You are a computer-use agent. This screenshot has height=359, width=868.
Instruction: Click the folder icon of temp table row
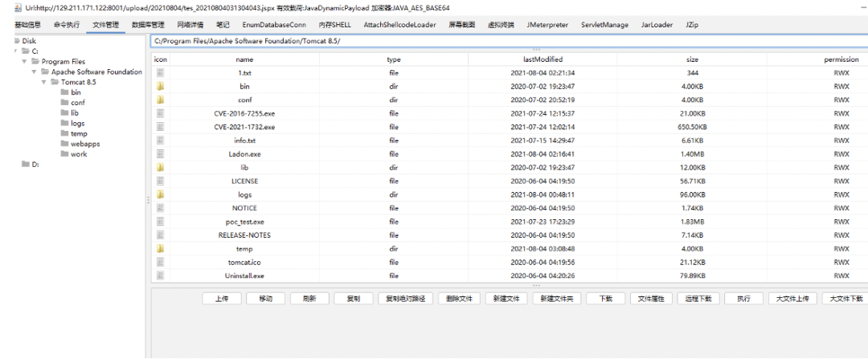coord(161,249)
